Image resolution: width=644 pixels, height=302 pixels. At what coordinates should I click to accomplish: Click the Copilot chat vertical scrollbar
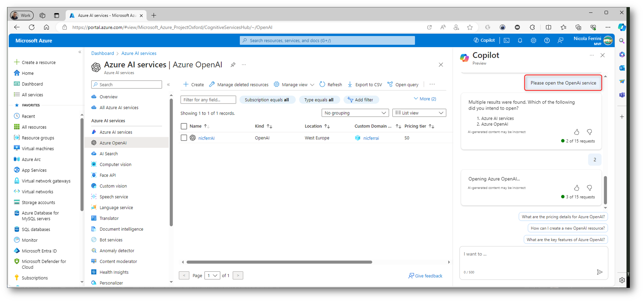click(x=605, y=190)
